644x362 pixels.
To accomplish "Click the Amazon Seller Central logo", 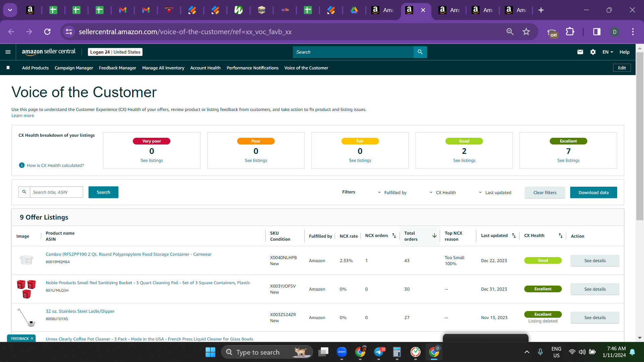I will point(49,52).
